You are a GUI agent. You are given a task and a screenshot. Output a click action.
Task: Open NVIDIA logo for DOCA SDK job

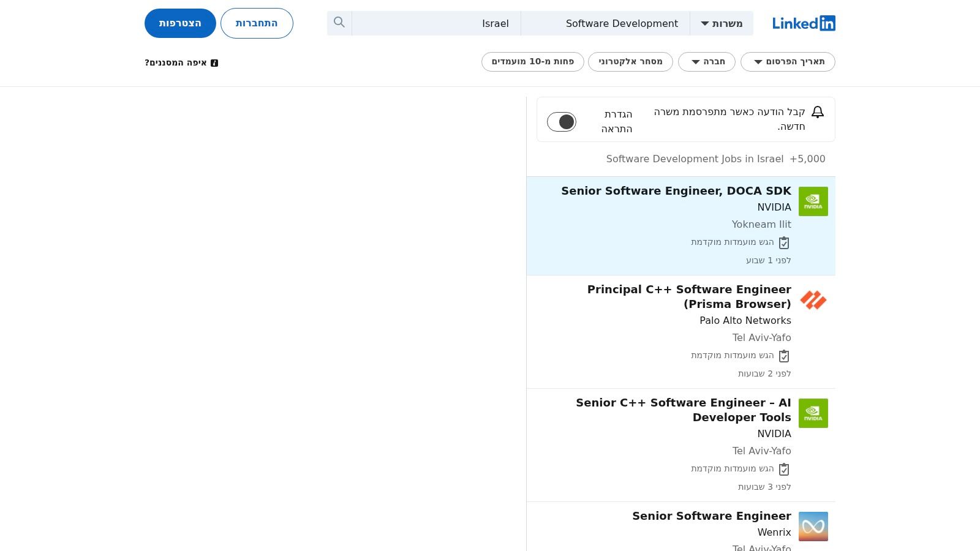pos(813,201)
